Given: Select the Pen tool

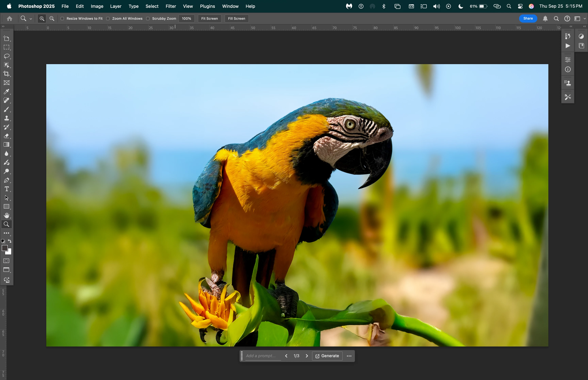Looking at the screenshot, I should [x=6, y=180].
